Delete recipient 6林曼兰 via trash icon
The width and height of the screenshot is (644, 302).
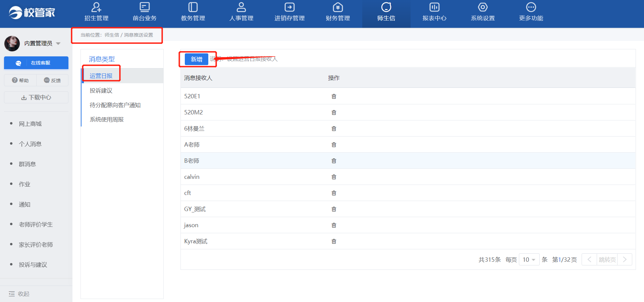(x=334, y=129)
